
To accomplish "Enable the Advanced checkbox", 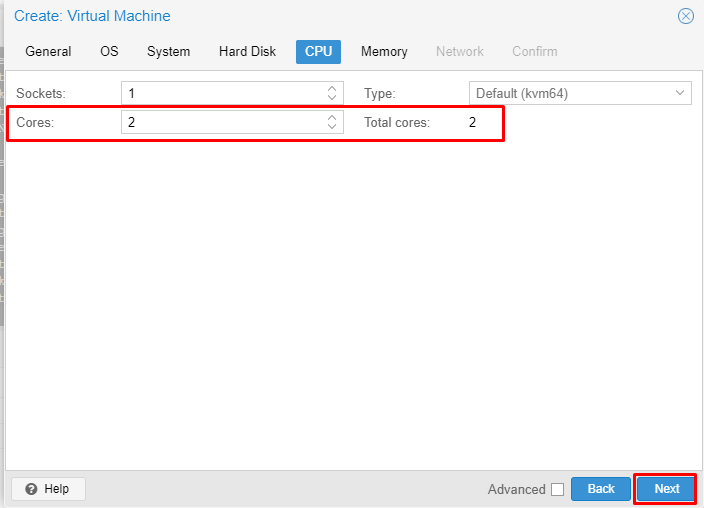I will click(557, 489).
